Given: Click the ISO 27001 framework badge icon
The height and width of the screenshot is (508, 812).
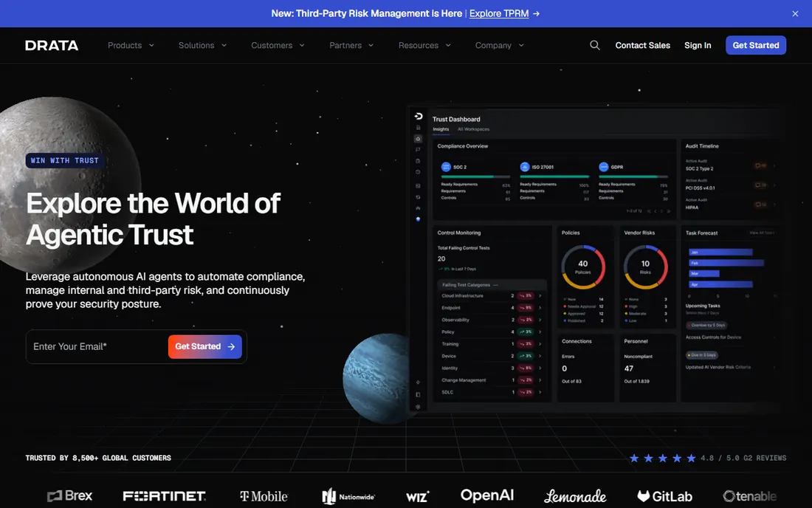Looking at the screenshot, I should (x=525, y=167).
